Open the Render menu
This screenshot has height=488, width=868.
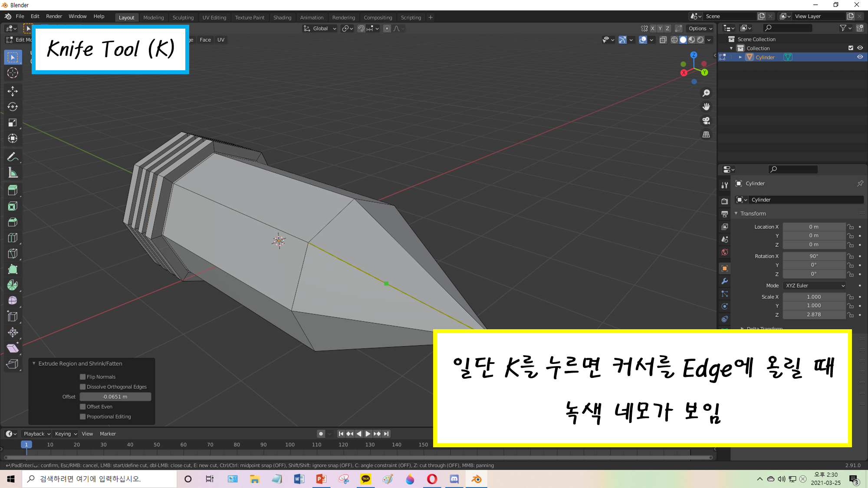54,16
